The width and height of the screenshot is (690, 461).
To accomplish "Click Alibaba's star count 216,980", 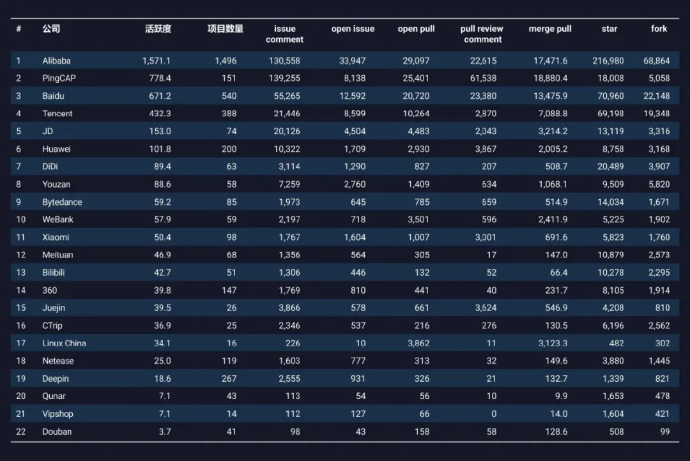I will point(608,61).
